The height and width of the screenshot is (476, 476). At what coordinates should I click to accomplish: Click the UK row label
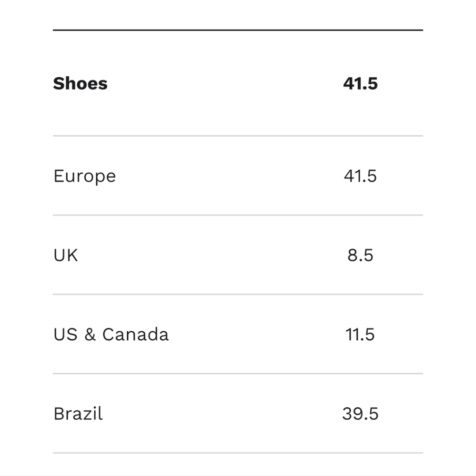coord(65,256)
